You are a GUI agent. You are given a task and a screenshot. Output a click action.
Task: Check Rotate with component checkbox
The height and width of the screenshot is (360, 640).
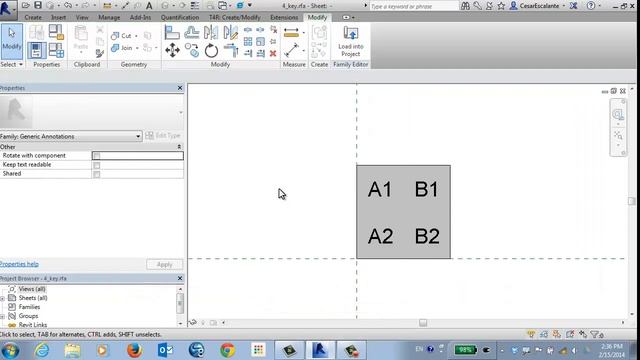(x=97, y=156)
